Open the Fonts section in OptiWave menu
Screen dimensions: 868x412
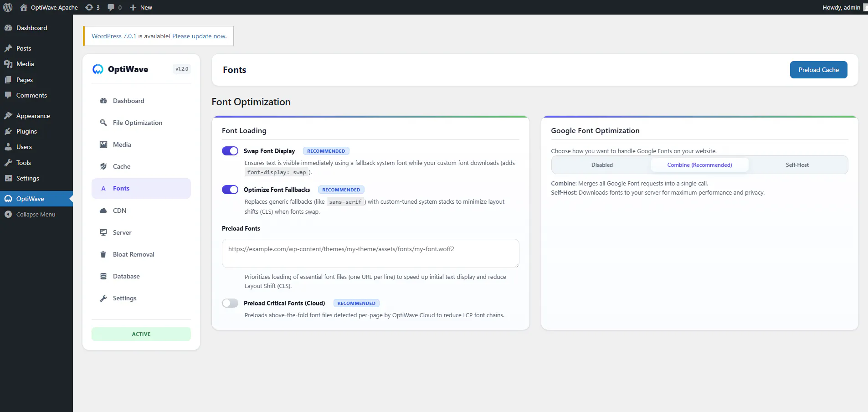point(141,188)
